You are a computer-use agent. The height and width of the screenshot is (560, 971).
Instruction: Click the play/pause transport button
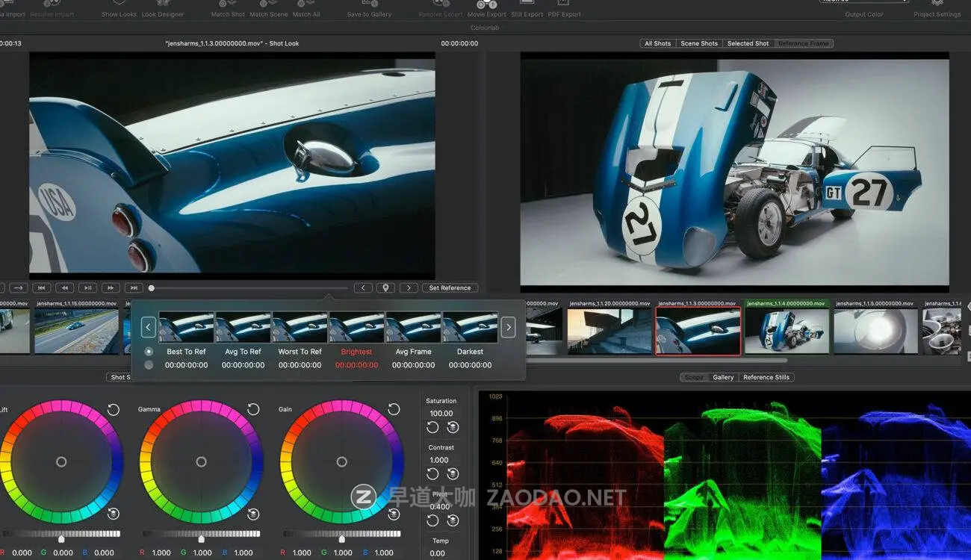point(87,288)
